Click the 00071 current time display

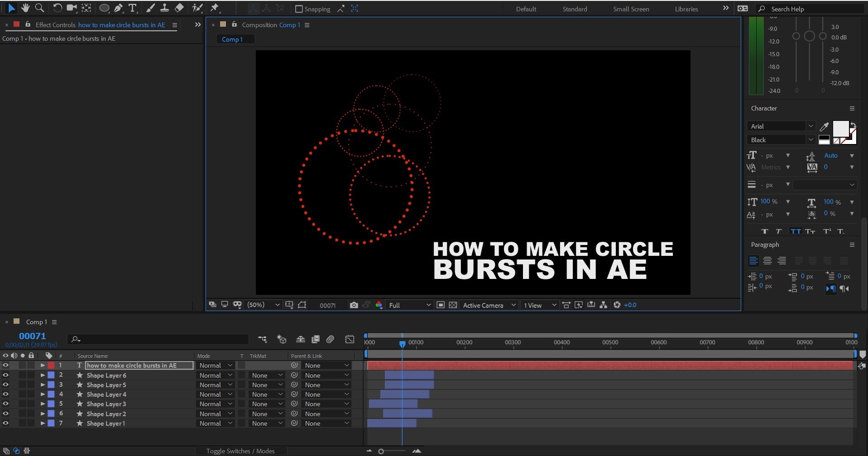coord(32,336)
